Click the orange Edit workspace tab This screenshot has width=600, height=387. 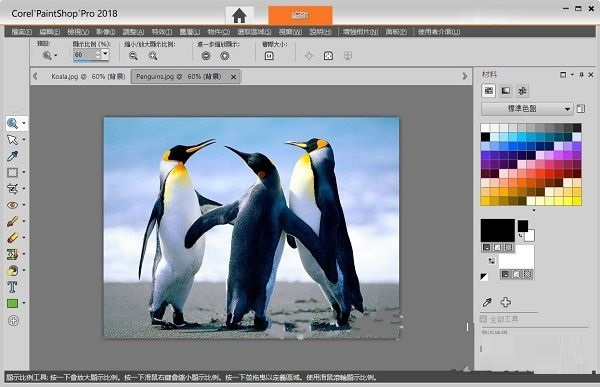coord(300,15)
